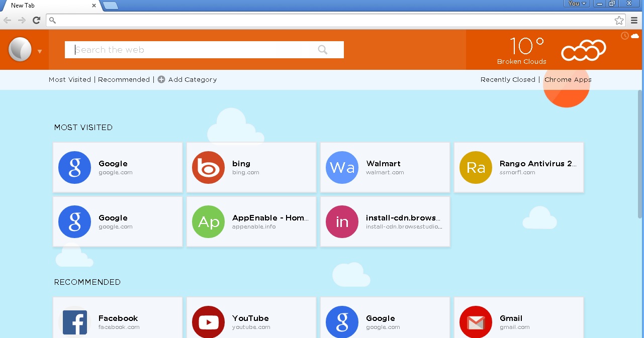Open the Google icon in Recommended
This screenshot has height=338, width=644.
(342, 322)
